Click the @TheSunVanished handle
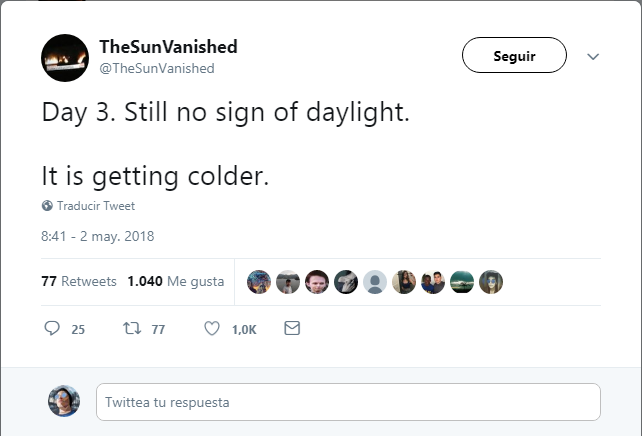Image resolution: width=642 pixels, height=436 pixels. point(156,68)
